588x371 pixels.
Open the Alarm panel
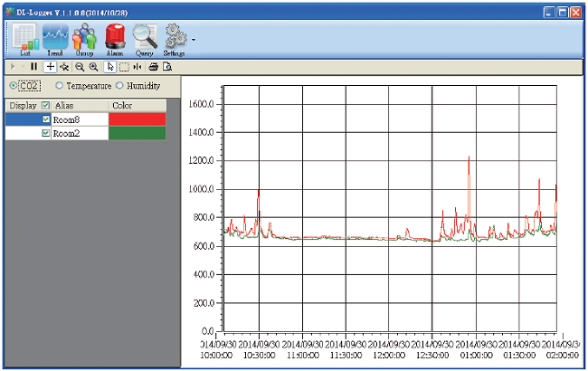click(115, 40)
